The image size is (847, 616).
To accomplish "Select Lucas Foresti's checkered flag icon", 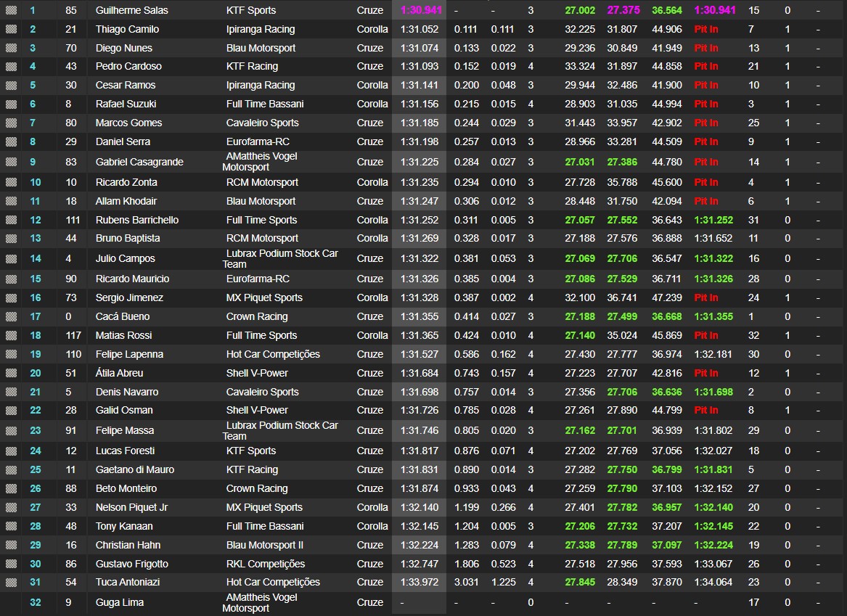I will tap(11, 451).
